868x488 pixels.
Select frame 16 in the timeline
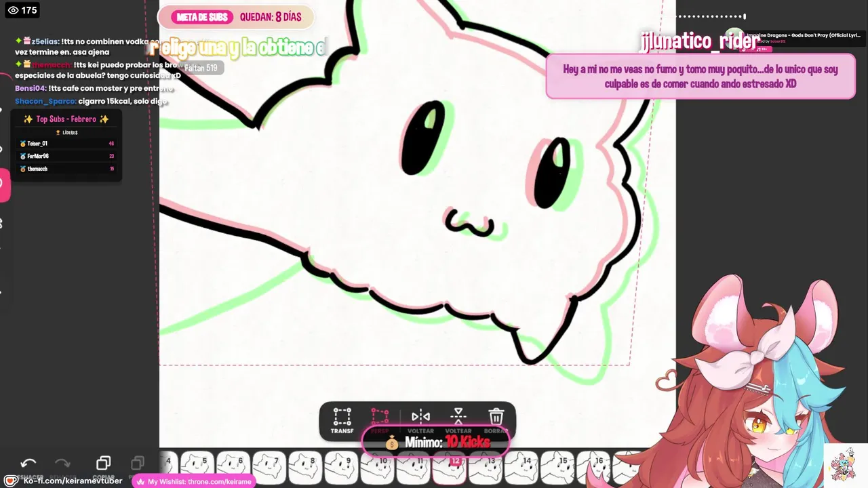pos(593,466)
